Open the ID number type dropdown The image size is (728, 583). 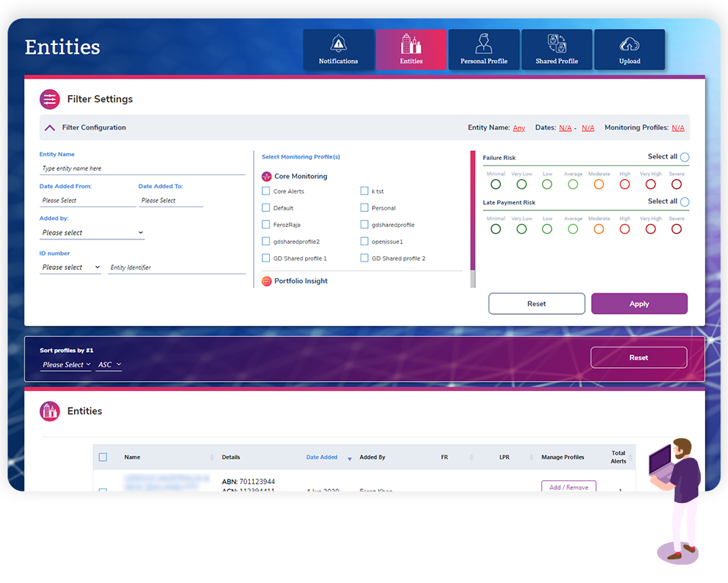(x=70, y=267)
